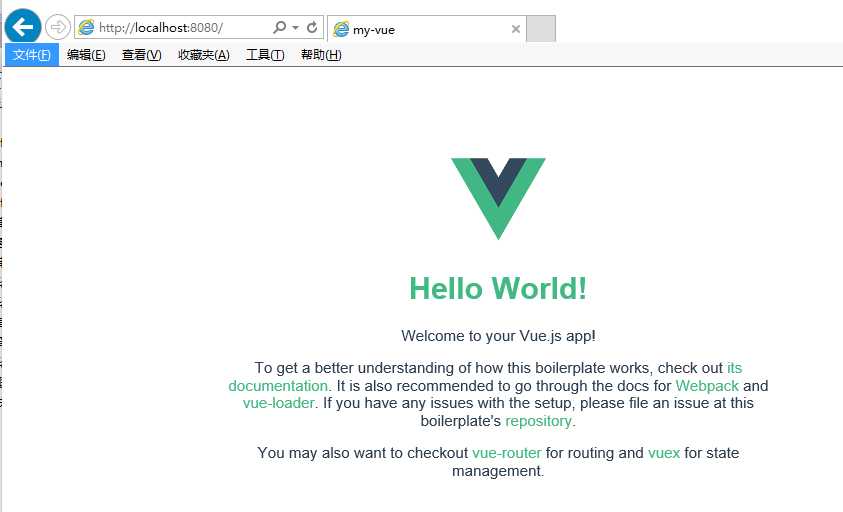Click the IE favicon on my-vue tab
Image resolution: width=843 pixels, height=512 pixels.
click(x=341, y=29)
